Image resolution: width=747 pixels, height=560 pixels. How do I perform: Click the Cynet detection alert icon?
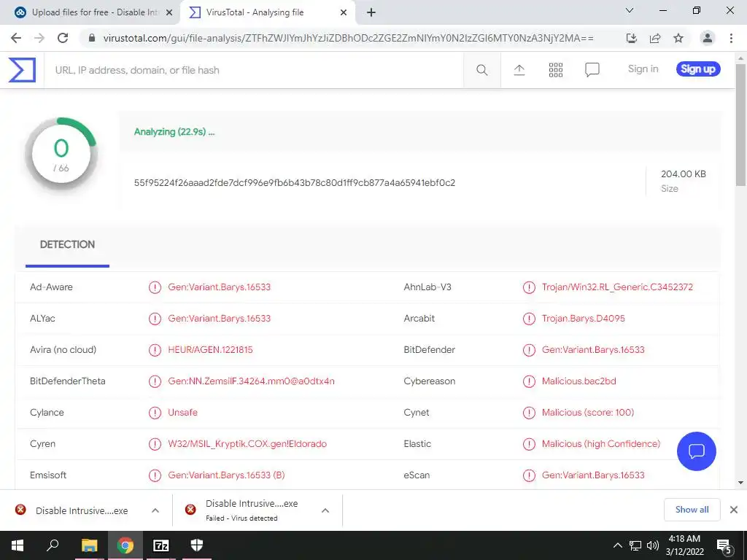click(x=529, y=413)
